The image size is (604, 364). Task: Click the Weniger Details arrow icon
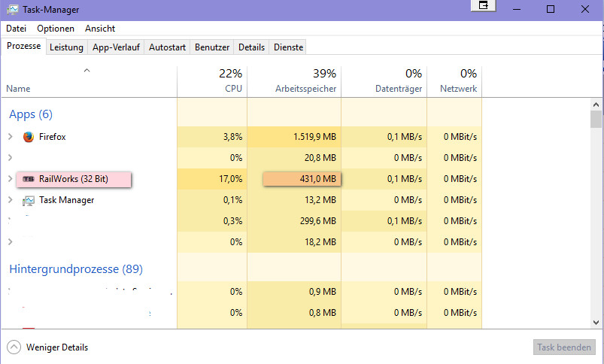(14, 347)
